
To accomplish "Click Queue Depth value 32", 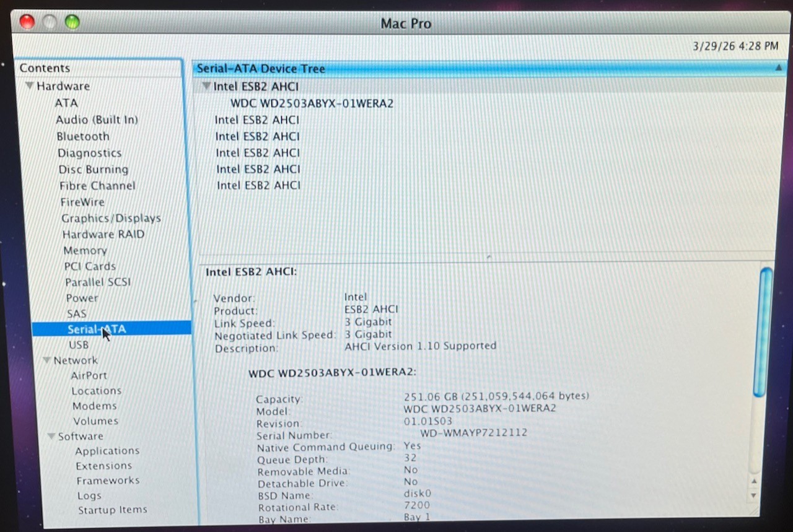I will (x=410, y=458).
